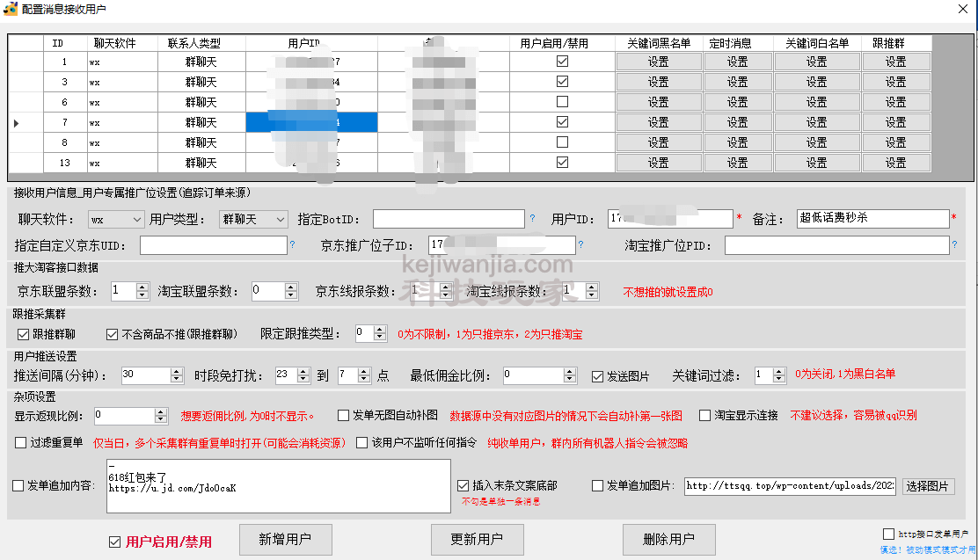Open 跟推群 设置 for user ID 13

point(896,163)
